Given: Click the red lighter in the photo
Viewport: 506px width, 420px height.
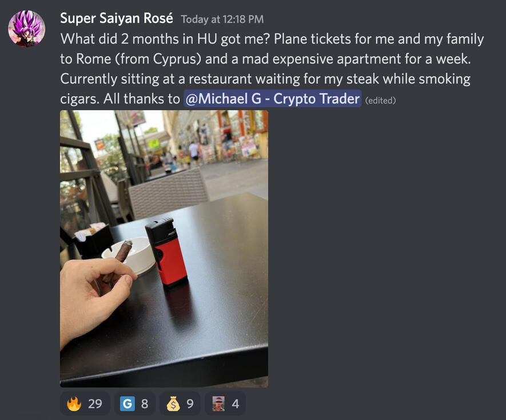Looking at the screenshot, I should [166, 252].
